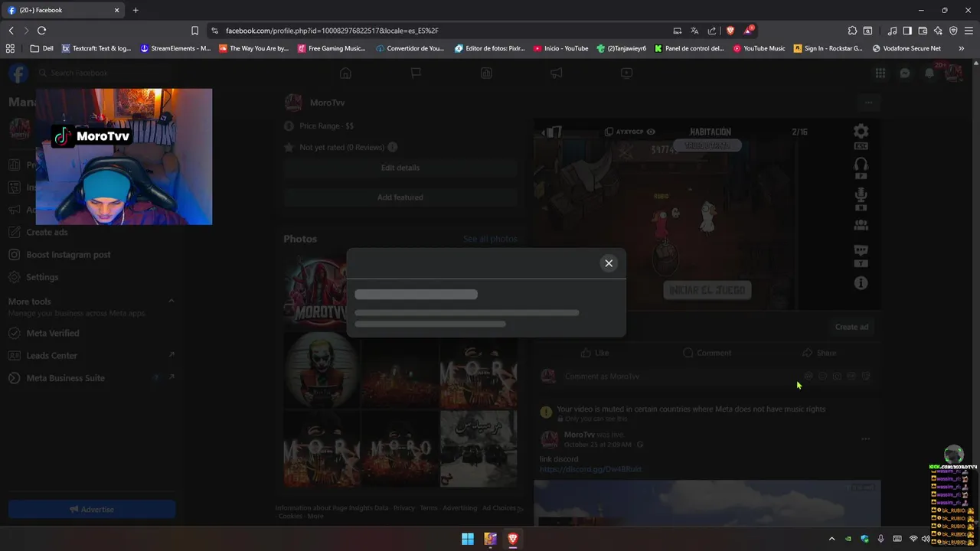Open the Insights bar chart tab icon
Image resolution: width=980 pixels, height=551 pixels.
click(x=486, y=73)
